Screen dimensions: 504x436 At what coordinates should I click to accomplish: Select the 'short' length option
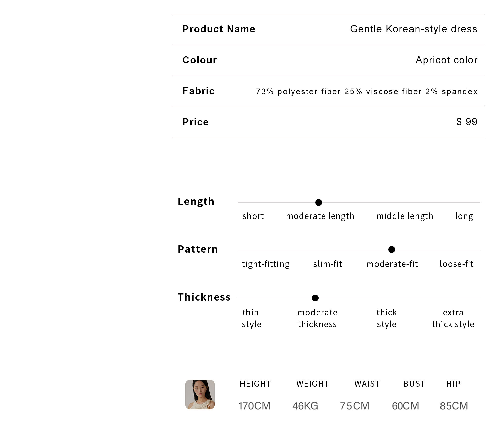point(253,216)
